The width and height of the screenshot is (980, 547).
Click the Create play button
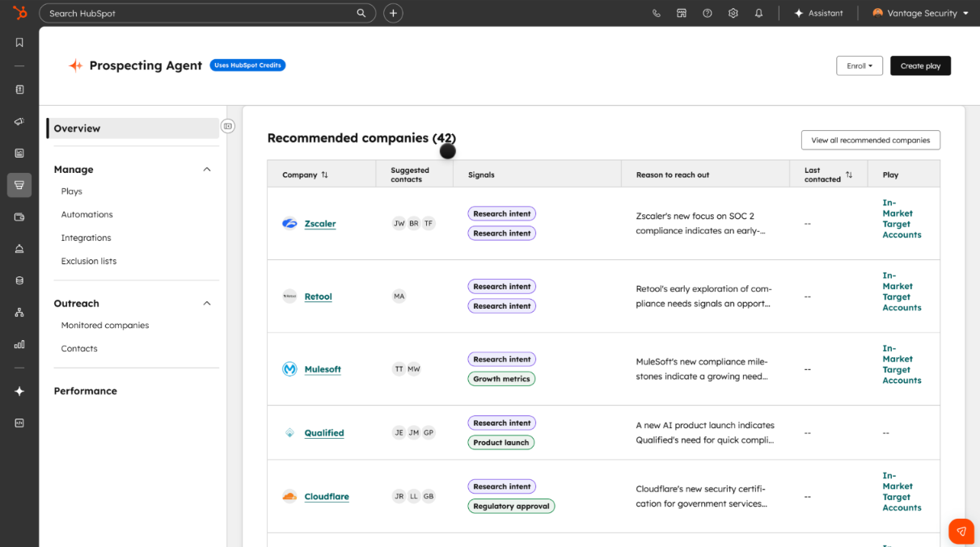pos(920,65)
